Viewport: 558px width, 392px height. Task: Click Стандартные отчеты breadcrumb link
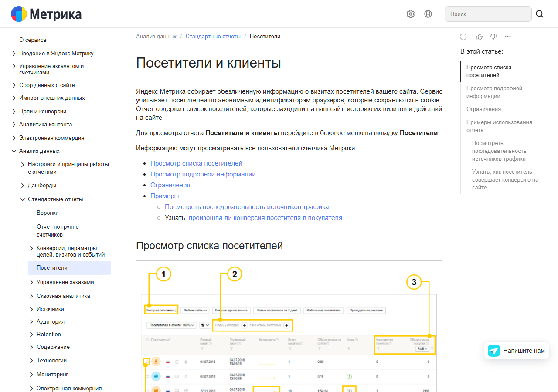[x=213, y=37]
